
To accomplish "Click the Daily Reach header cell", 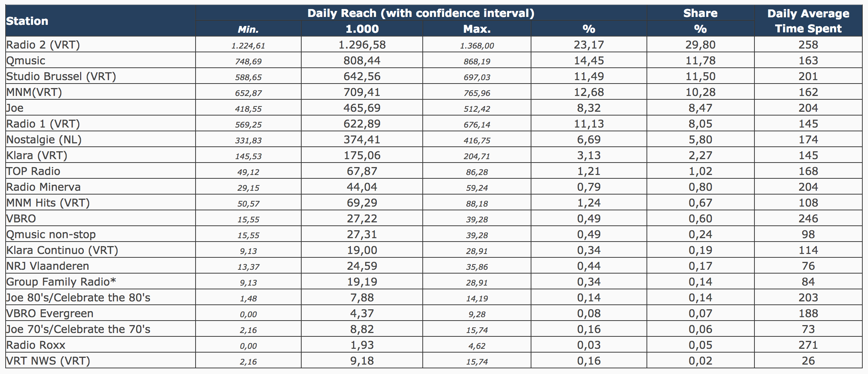I will point(420,13).
